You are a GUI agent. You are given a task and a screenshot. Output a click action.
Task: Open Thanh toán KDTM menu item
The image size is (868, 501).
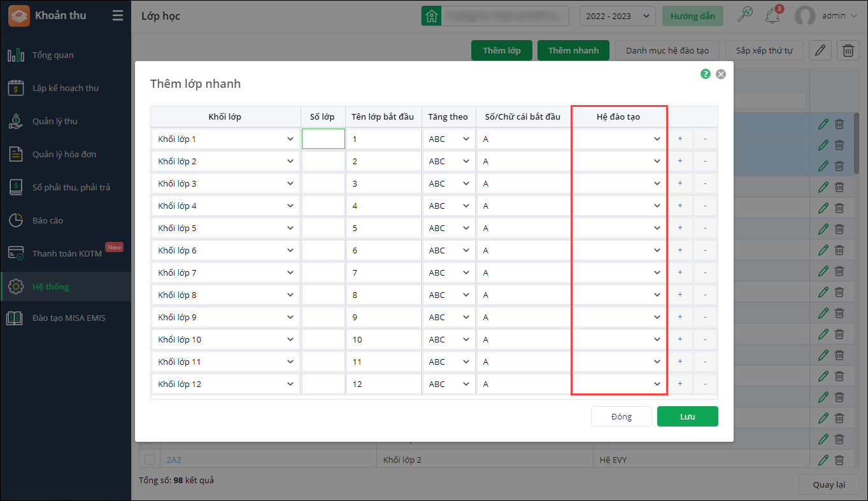point(66,253)
